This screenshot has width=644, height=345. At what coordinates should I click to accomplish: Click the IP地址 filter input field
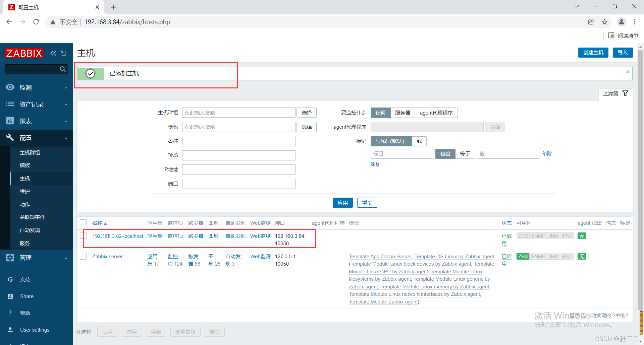click(238, 169)
